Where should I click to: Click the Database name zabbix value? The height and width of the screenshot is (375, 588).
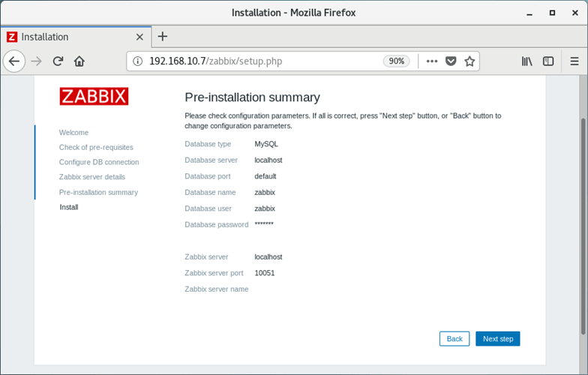[265, 192]
